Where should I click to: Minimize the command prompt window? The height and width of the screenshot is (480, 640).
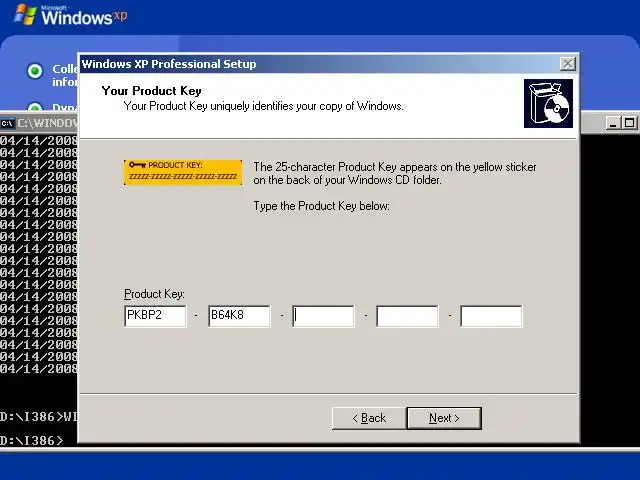[613, 123]
